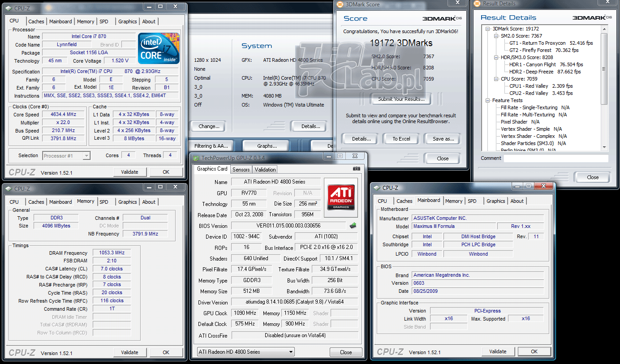Click the Comment input field
This screenshot has height=364, width=620.
[556, 158]
